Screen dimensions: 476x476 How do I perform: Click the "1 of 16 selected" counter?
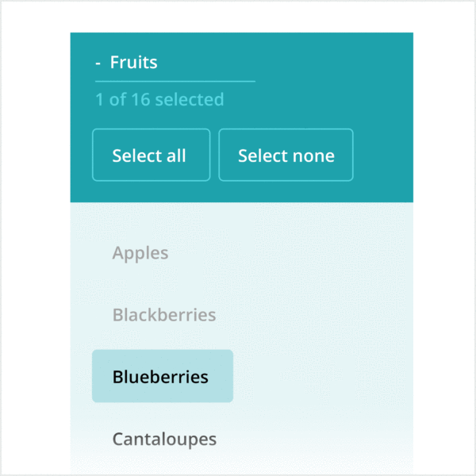point(159,100)
